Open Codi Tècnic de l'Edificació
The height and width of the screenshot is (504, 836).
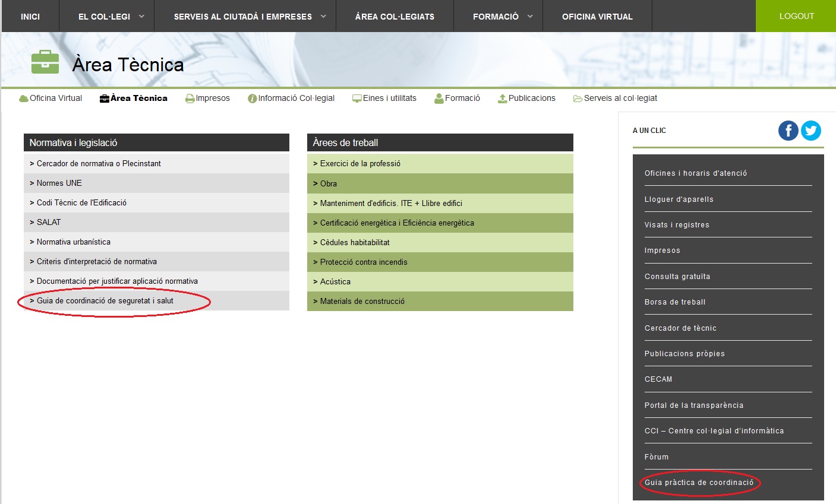tap(156, 202)
